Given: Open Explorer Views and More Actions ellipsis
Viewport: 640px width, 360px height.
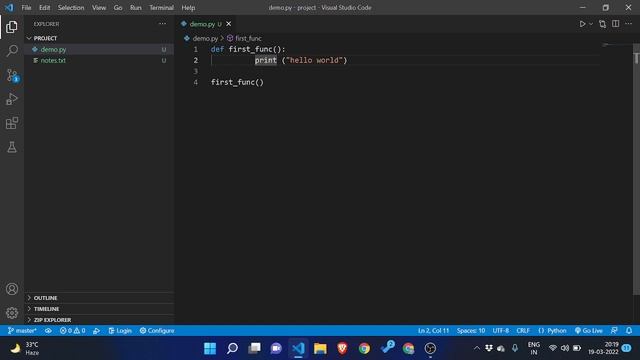Looking at the screenshot, I should click(162, 24).
